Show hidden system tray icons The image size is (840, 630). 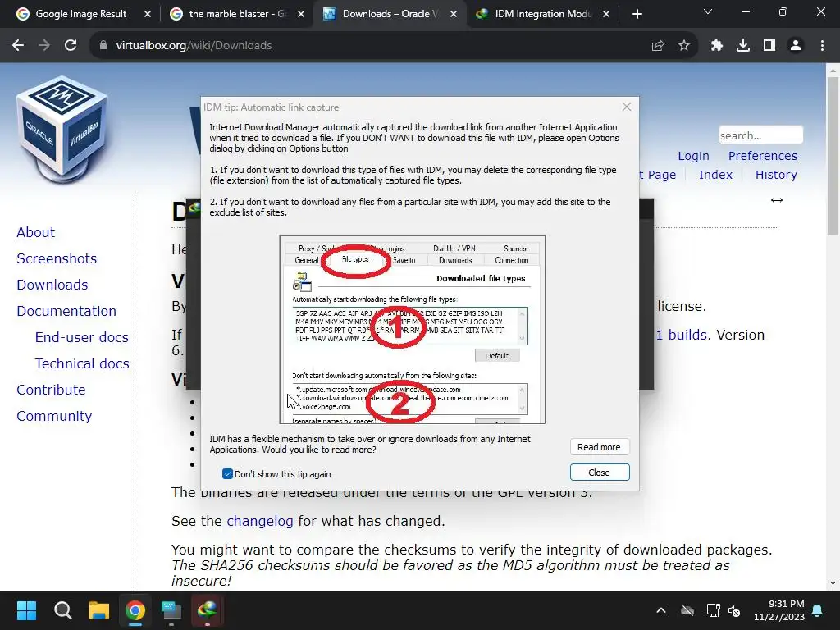coord(661,610)
